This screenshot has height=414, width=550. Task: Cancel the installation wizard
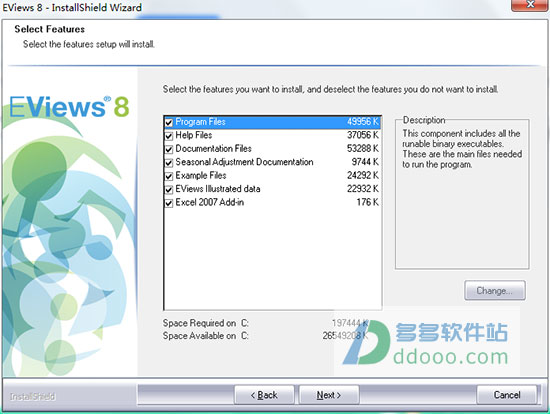(507, 395)
